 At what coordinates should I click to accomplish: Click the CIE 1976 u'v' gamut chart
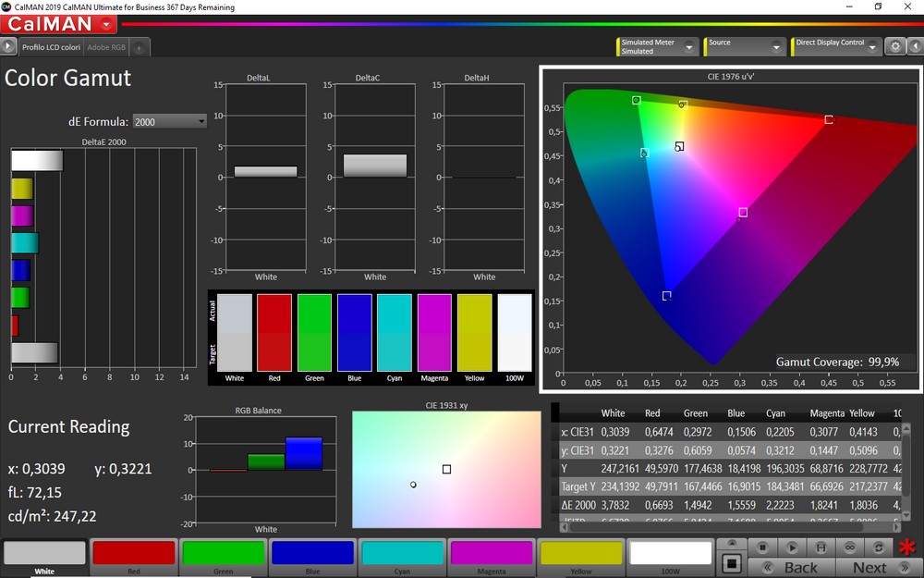pyautogui.click(x=730, y=229)
